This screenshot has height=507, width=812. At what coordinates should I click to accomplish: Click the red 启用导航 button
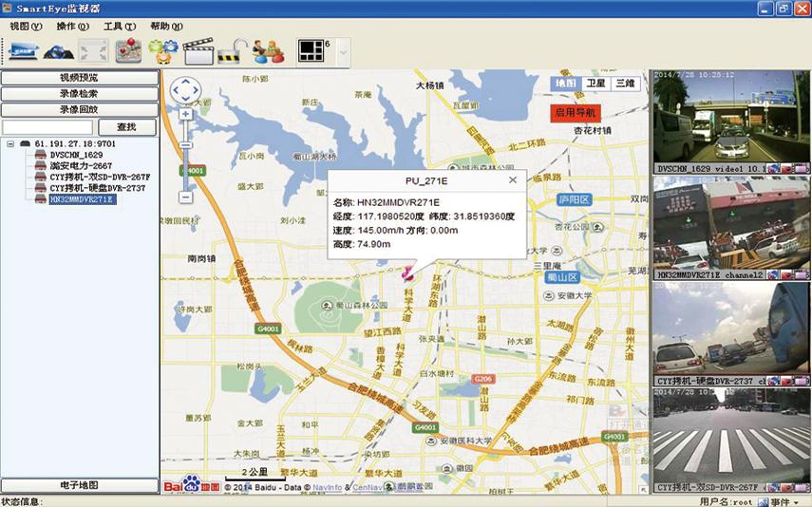(x=575, y=113)
